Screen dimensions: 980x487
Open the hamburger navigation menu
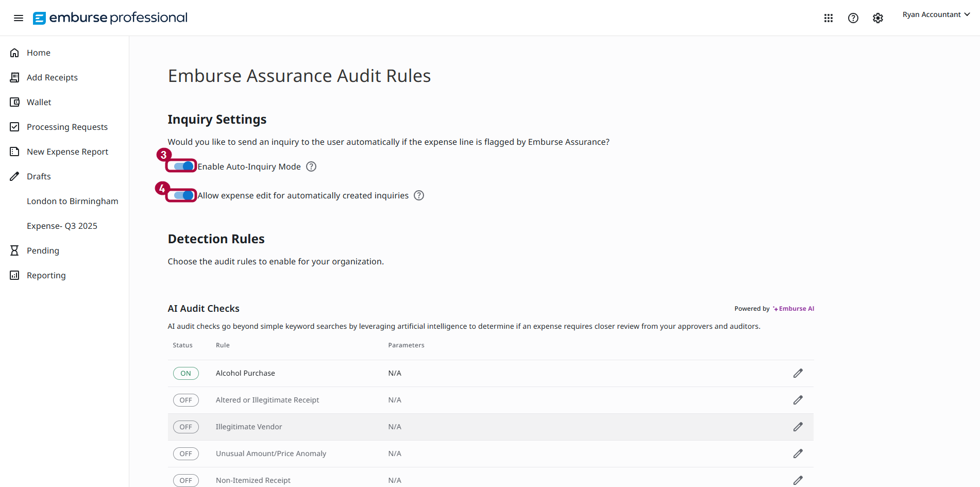[x=19, y=18]
